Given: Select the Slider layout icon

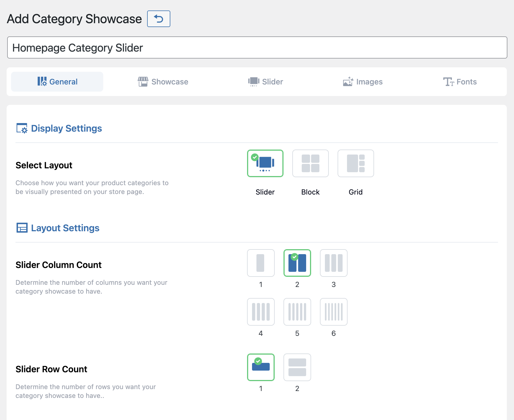Looking at the screenshot, I should (x=265, y=163).
